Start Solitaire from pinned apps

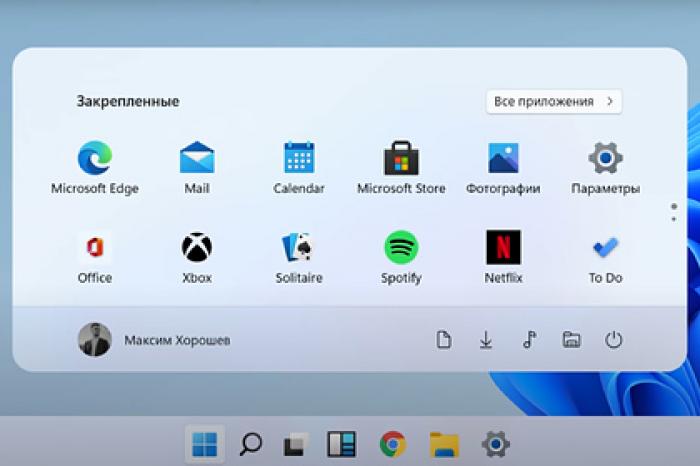coord(299,257)
